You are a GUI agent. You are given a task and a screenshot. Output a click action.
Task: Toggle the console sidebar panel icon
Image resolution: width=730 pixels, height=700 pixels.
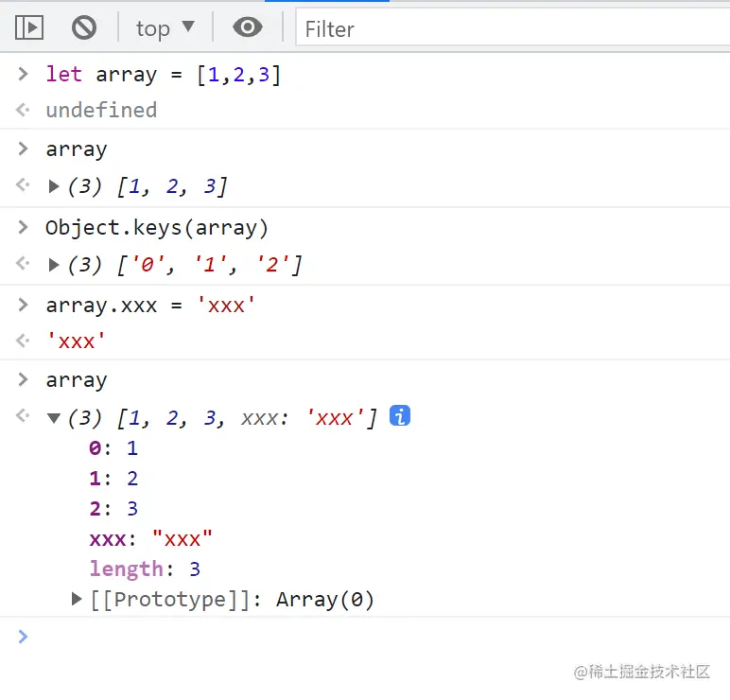29,28
